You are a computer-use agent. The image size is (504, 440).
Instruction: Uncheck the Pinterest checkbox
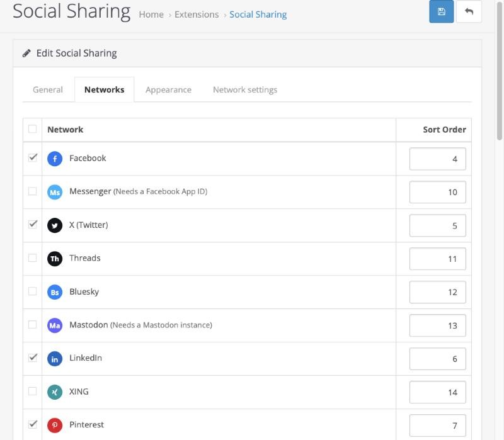[33, 424]
